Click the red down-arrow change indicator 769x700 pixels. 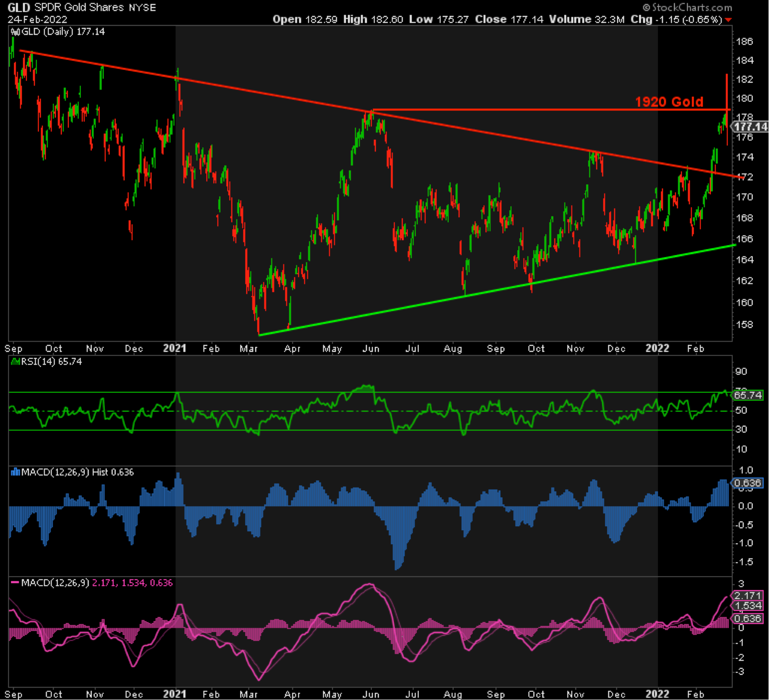point(728,20)
